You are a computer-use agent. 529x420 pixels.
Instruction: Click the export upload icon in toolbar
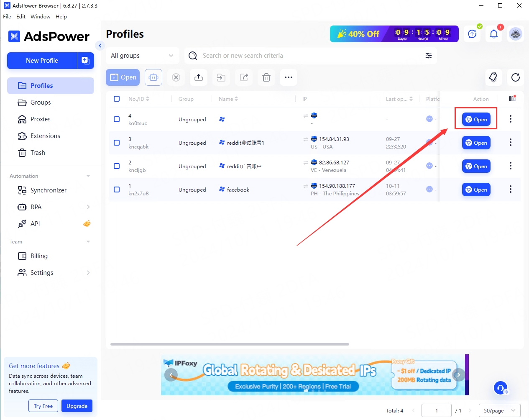pyautogui.click(x=199, y=77)
